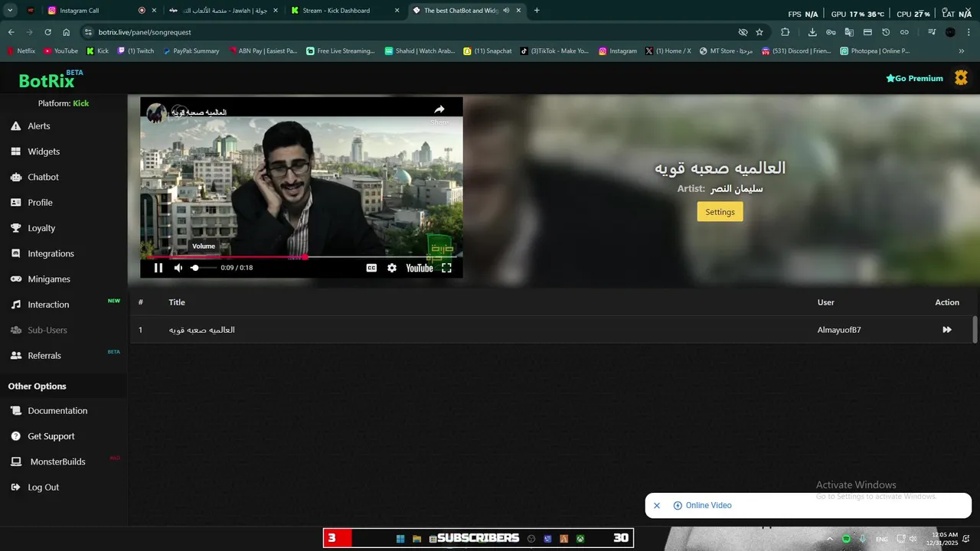
Task: Click the Go Premium link
Action: [914, 78]
